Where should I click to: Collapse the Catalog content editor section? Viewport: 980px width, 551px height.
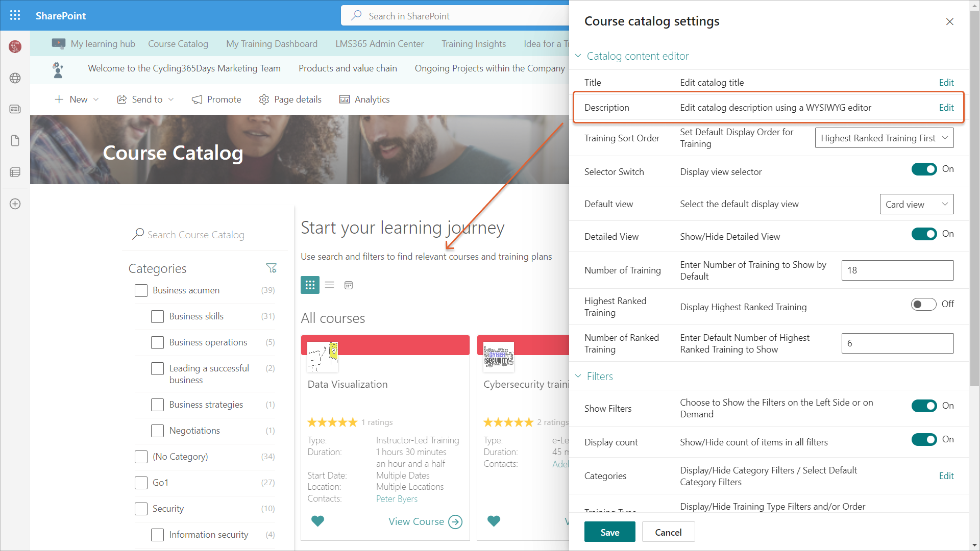tap(578, 56)
